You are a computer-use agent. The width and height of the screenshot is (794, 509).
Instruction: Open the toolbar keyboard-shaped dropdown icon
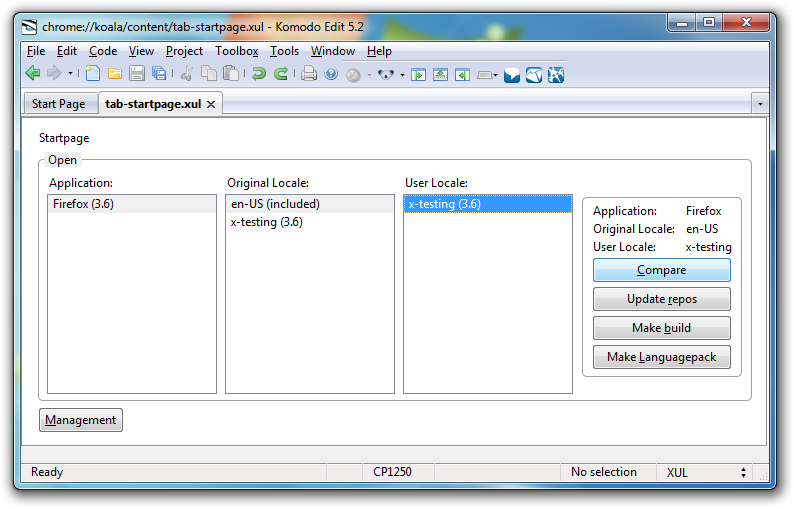487,75
